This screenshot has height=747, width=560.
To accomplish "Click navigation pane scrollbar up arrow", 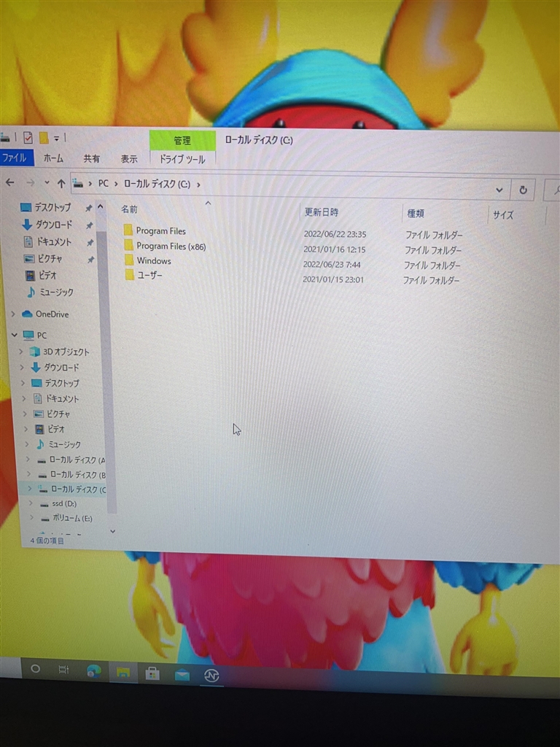I will pyautogui.click(x=101, y=206).
